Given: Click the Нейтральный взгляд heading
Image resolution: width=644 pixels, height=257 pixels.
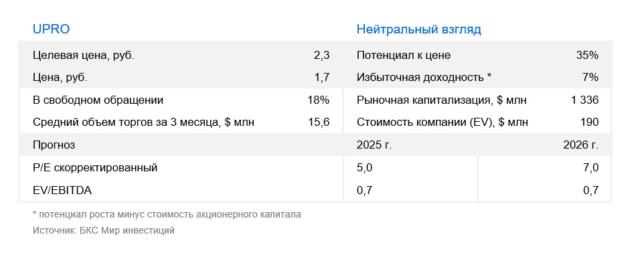Looking at the screenshot, I should pos(418,29).
